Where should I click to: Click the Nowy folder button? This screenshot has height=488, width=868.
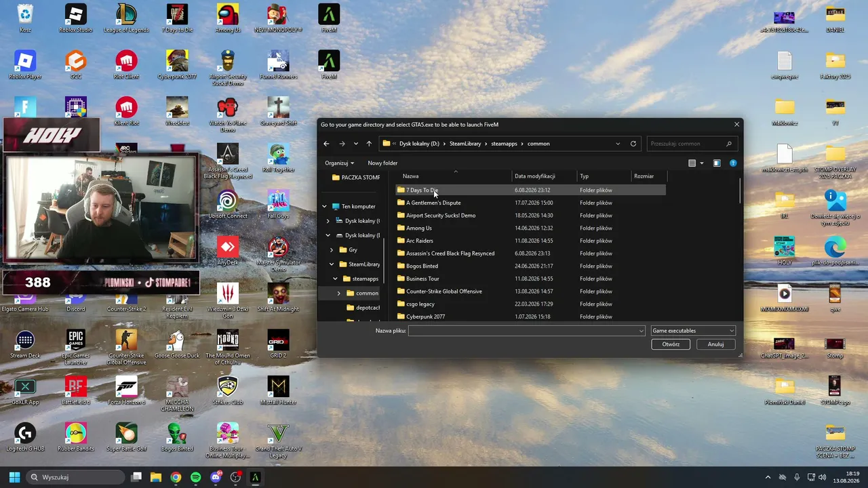point(382,163)
